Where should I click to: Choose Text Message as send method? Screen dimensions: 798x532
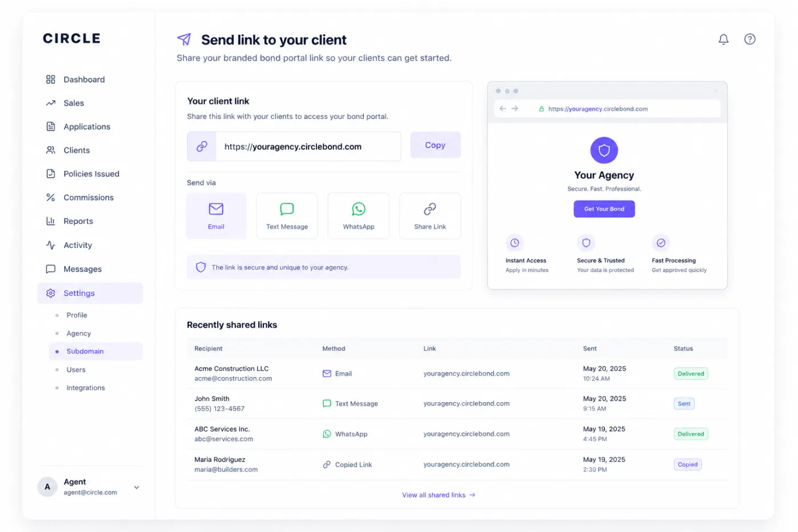(287, 216)
